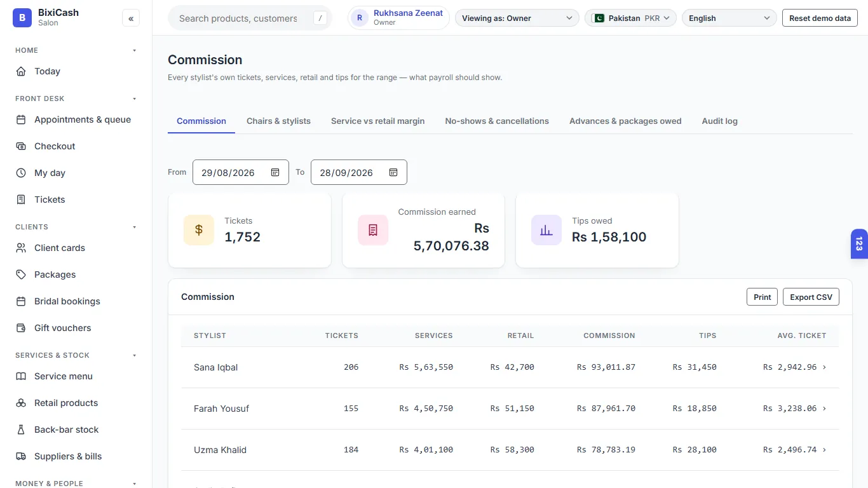Open the No-shows & cancellations tab

(x=497, y=121)
